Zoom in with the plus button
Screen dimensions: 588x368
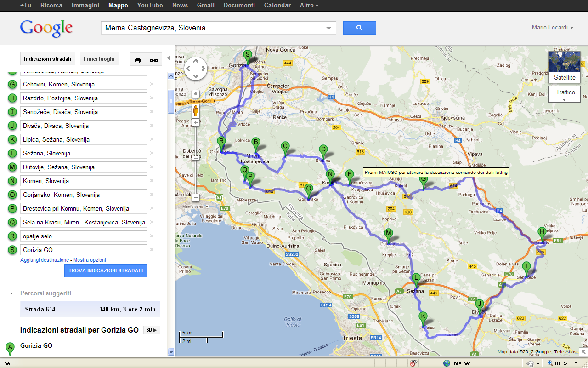196,122
